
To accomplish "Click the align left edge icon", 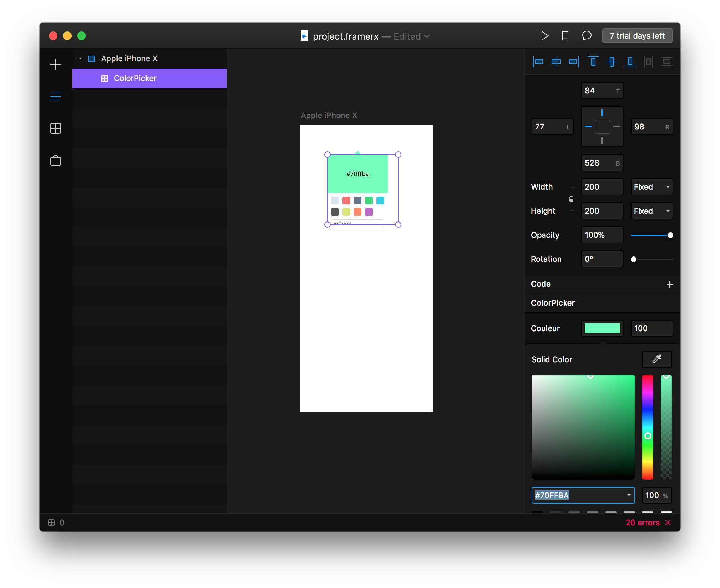I will [537, 62].
